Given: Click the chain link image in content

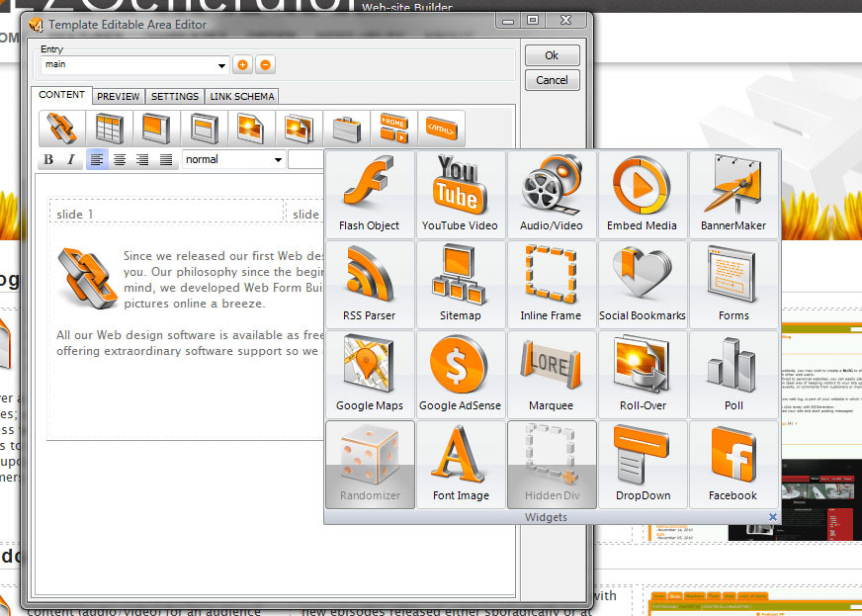Looking at the screenshot, I should 87,278.
